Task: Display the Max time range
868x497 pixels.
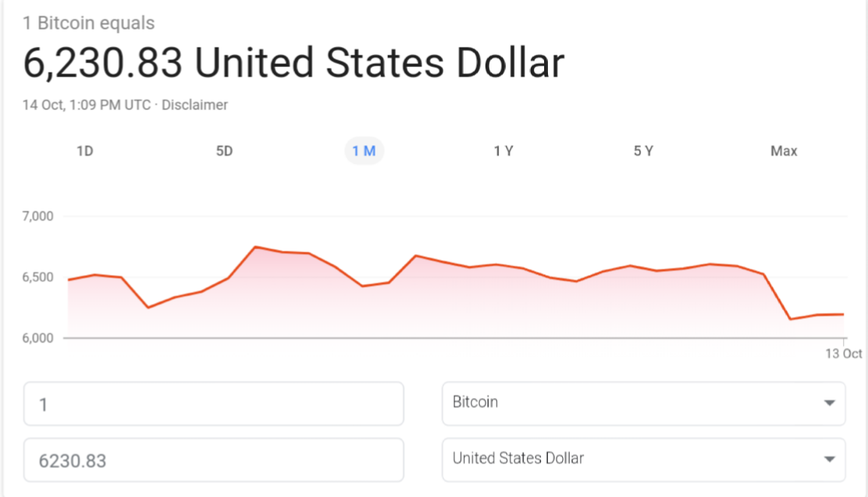Action: click(784, 151)
